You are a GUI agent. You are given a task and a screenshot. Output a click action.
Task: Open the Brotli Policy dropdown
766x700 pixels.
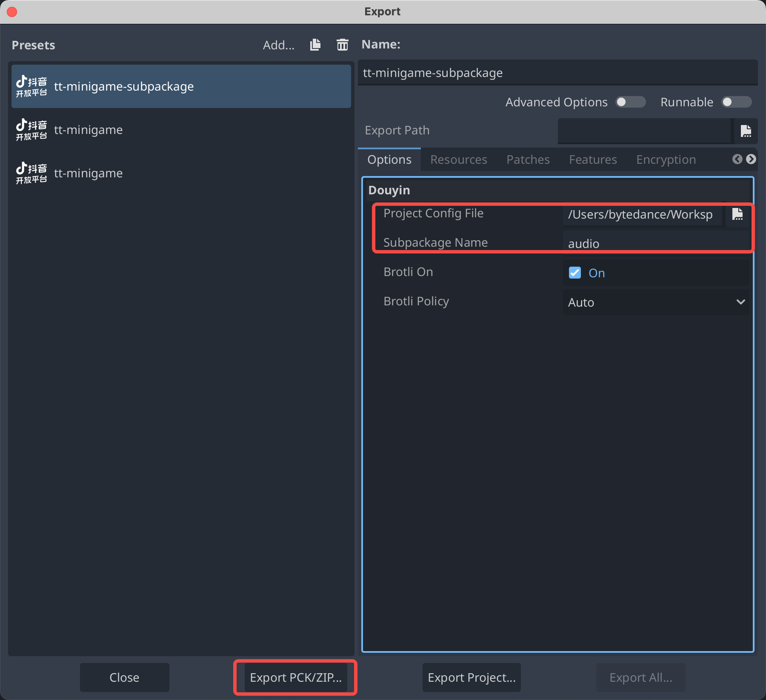655,302
